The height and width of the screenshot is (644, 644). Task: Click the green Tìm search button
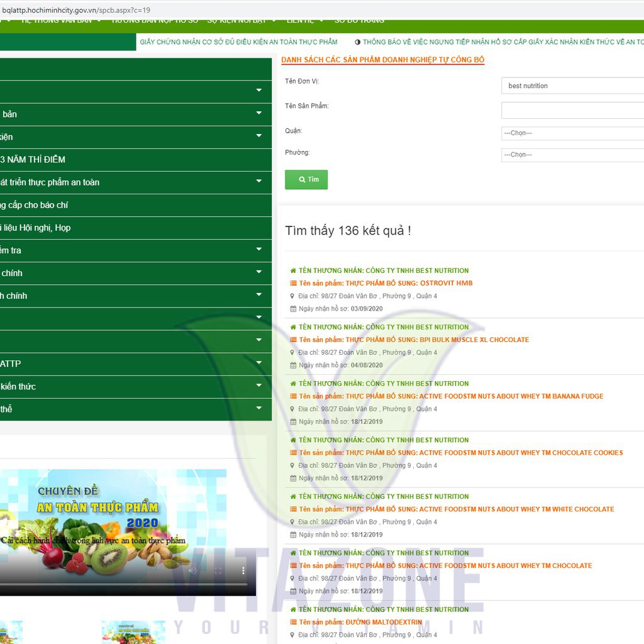point(306,179)
